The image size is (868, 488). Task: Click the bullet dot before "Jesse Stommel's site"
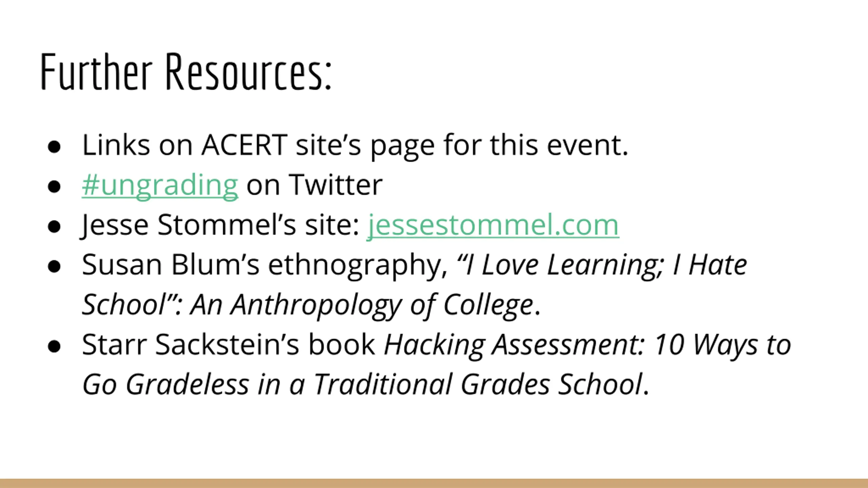point(54,227)
